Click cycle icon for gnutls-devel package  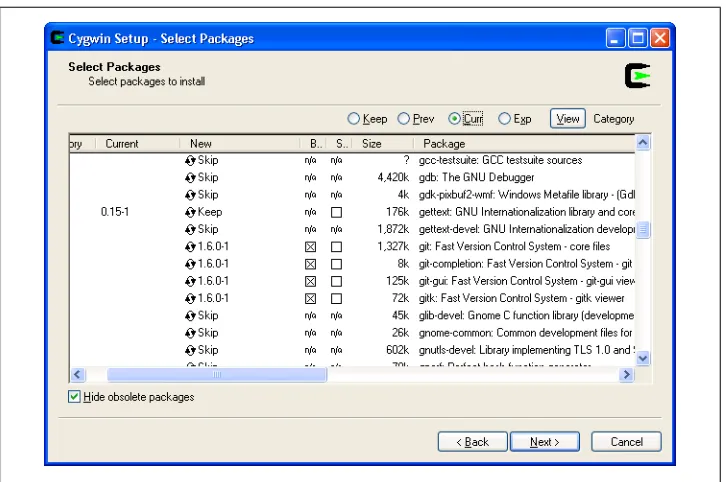(x=190, y=351)
